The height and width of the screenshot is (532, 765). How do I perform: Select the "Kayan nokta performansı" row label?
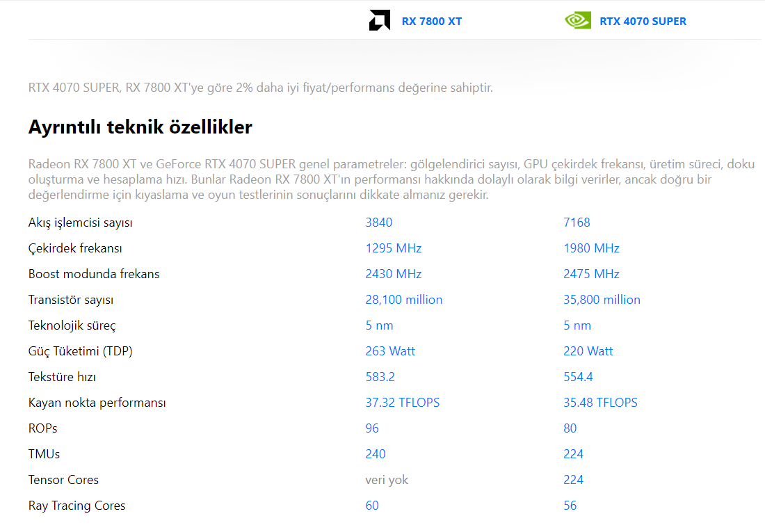point(97,403)
